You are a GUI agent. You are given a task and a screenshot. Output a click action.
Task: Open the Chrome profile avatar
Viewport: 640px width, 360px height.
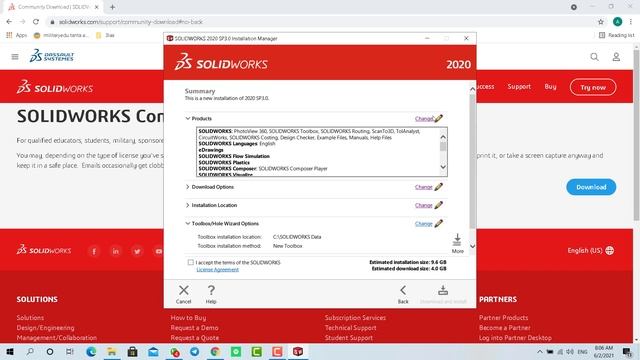pos(617,22)
